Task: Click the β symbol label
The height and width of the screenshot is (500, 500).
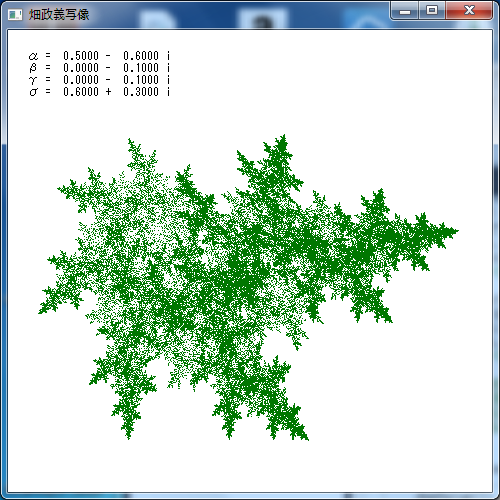Action: [33, 68]
